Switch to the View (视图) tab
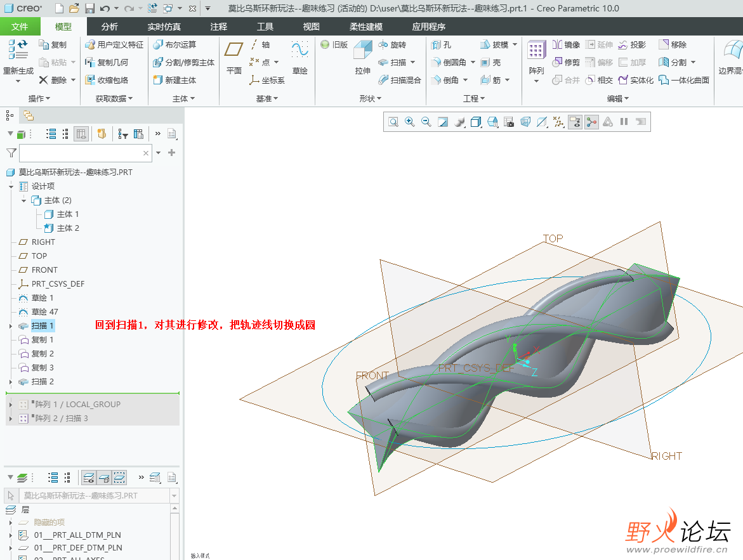The width and height of the screenshot is (743, 560). (311, 27)
